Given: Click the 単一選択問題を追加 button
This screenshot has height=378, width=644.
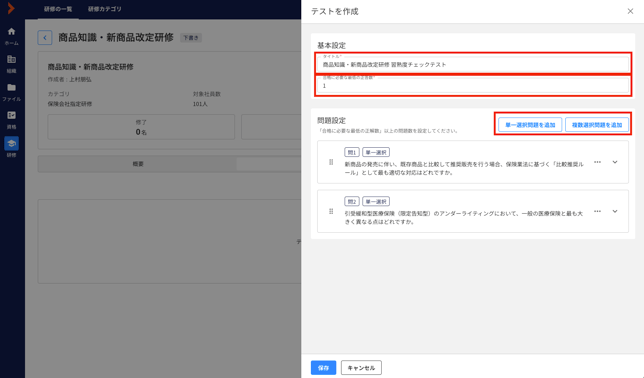Looking at the screenshot, I should click(x=530, y=125).
